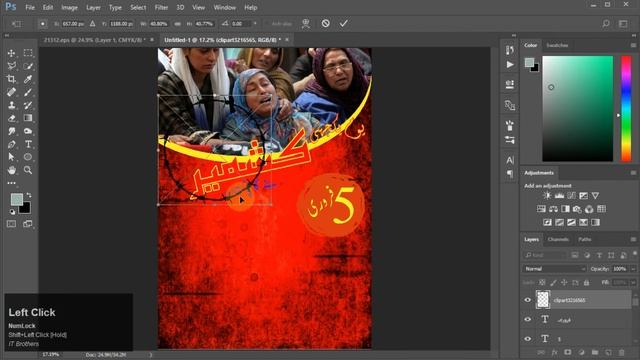Select the Eyedropper tool
The width and height of the screenshot is (640, 360).
pos(28,79)
